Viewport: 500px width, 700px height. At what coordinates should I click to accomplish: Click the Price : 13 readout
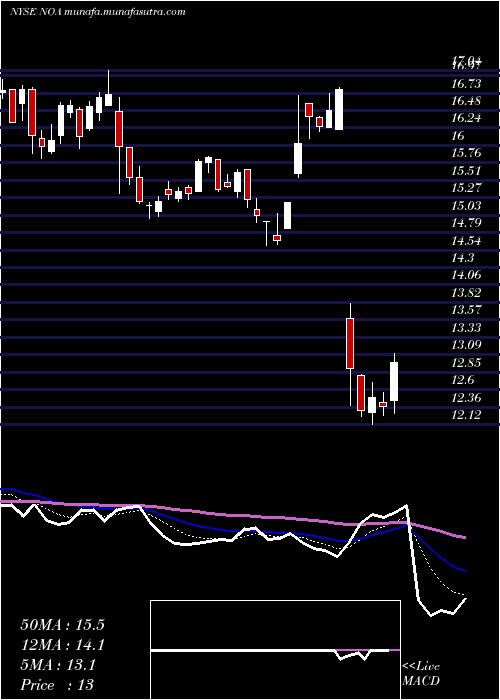point(57,685)
